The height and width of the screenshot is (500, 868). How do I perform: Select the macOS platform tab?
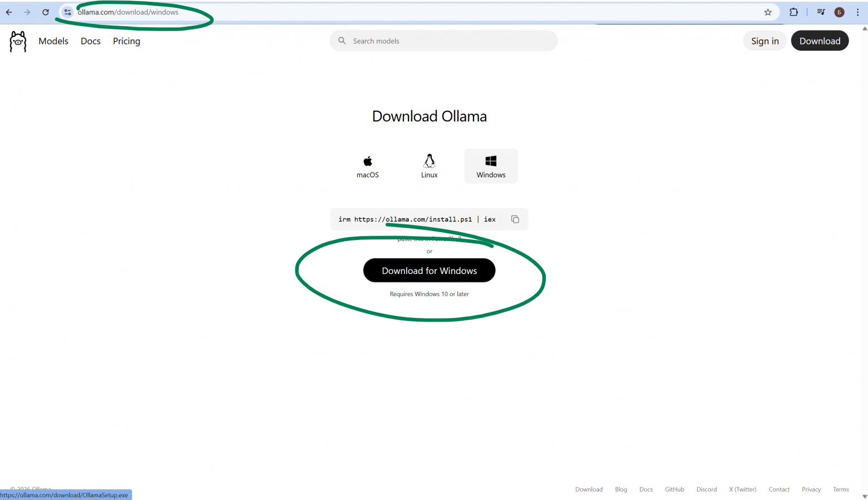click(x=368, y=166)
